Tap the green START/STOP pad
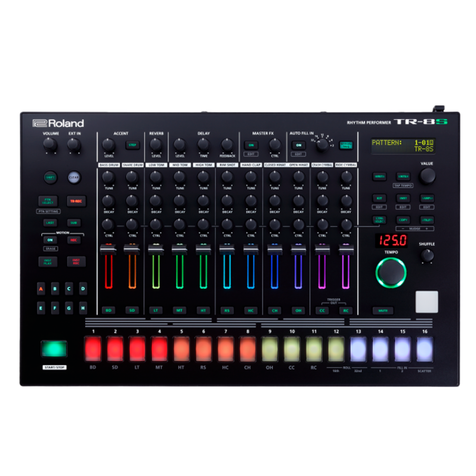Image resolution: width=476 pixels, height=476 pixels. point(54,349)
